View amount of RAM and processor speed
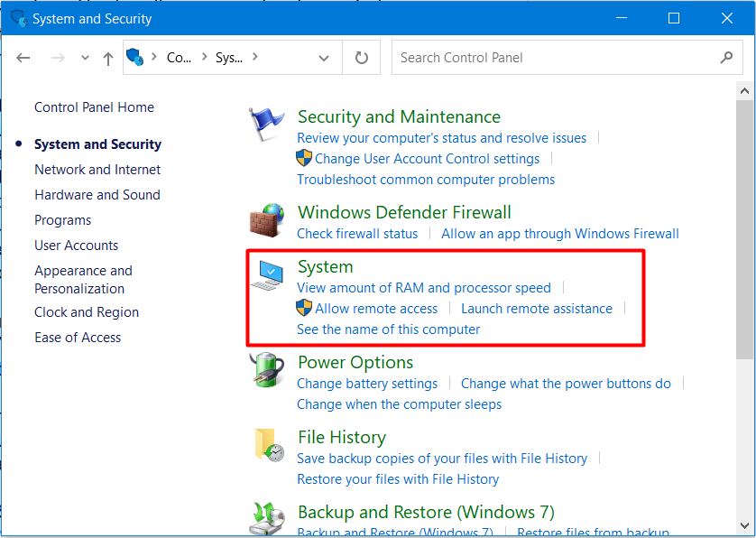This screenshot has height=538, width=756. tap(424, 288)
